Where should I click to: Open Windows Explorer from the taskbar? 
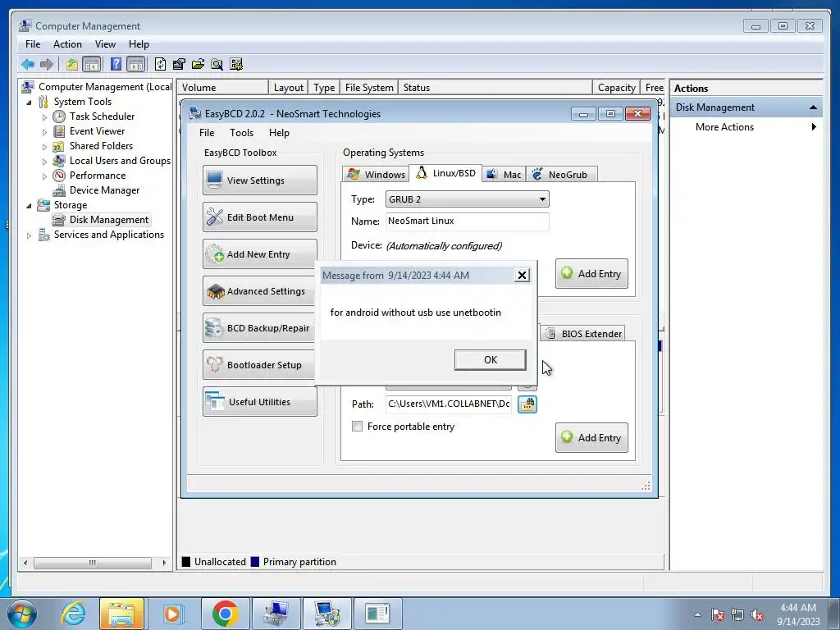click(121, 614)
